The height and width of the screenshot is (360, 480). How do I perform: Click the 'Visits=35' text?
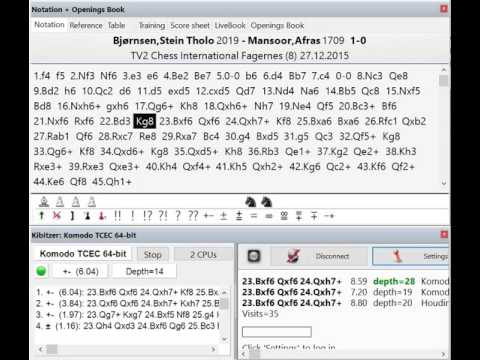pyautogui.click(x=260, y=314)
